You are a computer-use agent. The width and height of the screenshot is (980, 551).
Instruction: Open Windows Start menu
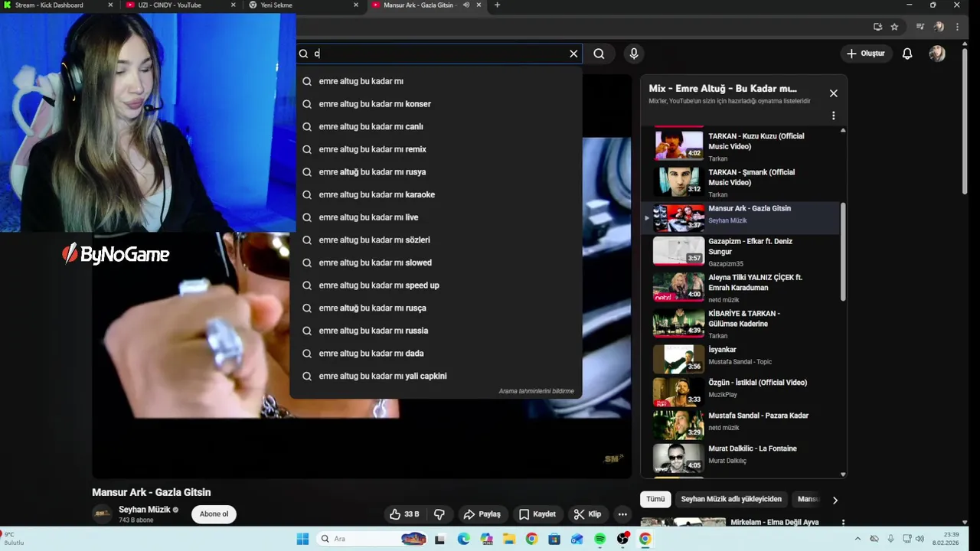pos(302,539)
